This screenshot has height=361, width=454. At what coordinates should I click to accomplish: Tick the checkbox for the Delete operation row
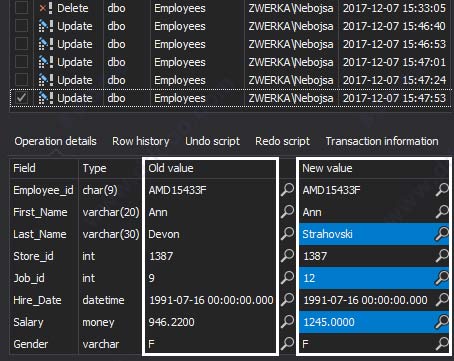pos(22,8)
